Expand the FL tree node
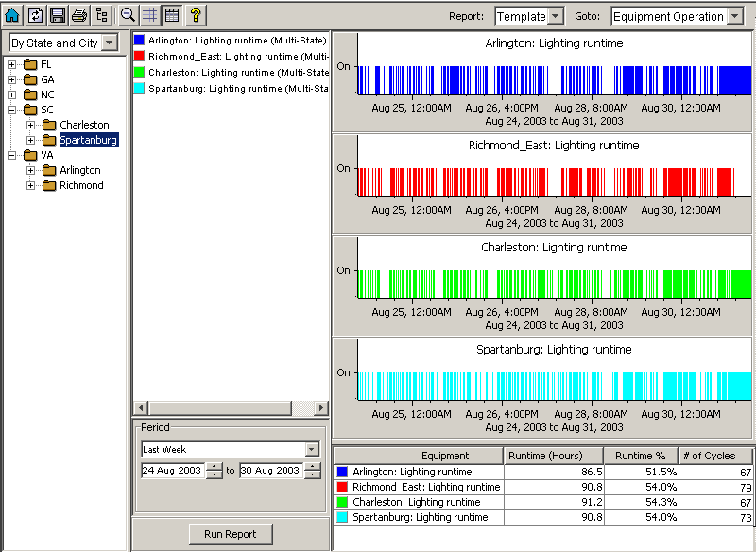 (12, 64)
